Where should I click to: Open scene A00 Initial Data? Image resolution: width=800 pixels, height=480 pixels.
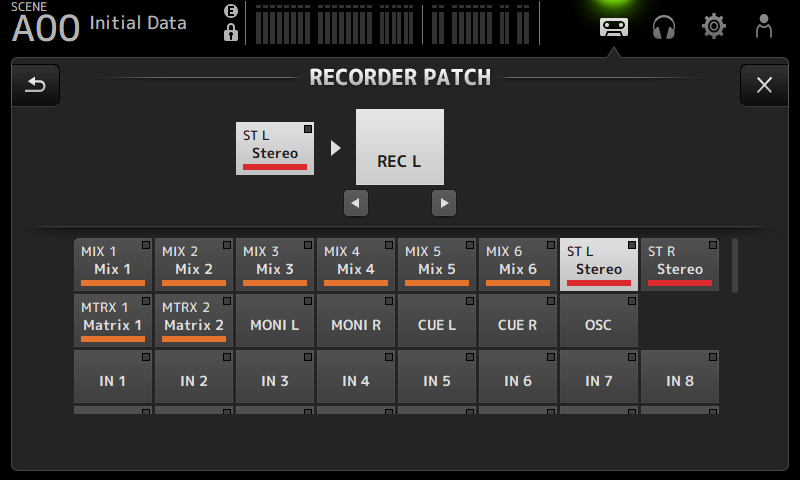100,24
